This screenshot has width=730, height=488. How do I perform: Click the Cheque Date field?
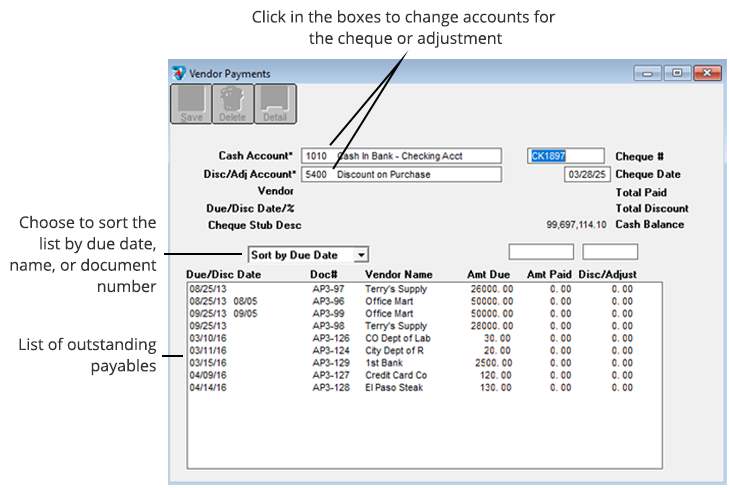pos(584,174)
